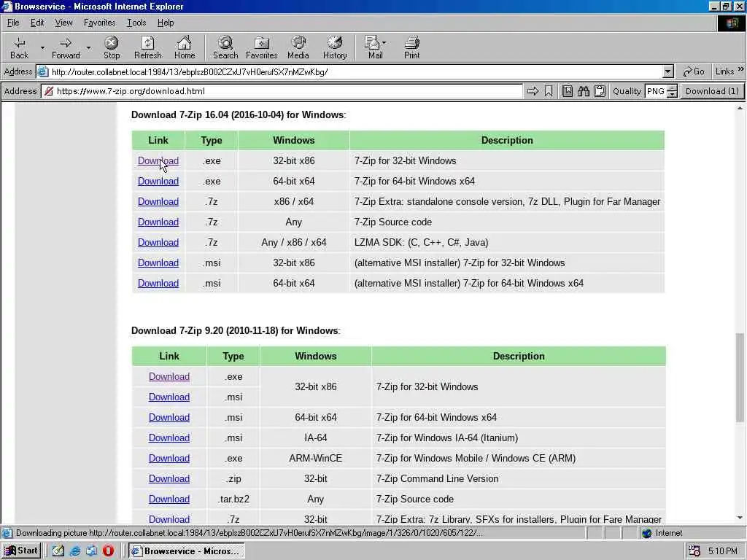Viewport: 747px width, 560px height.
Task: Click the Quality PNG value field
Action: coord(656,91)
